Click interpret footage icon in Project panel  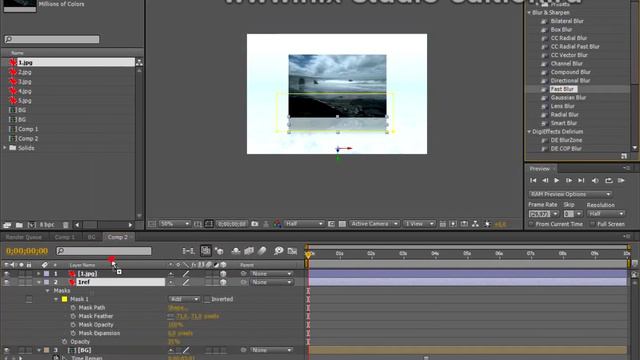tap(7, 225)
